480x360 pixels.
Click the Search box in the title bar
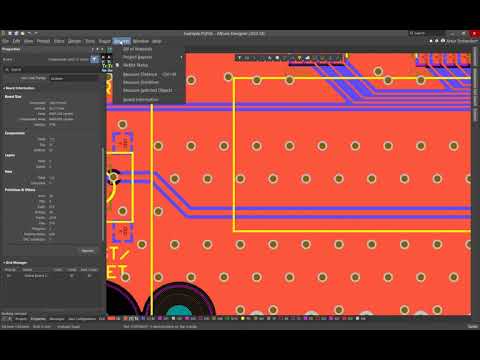click(x=428, y=33)
